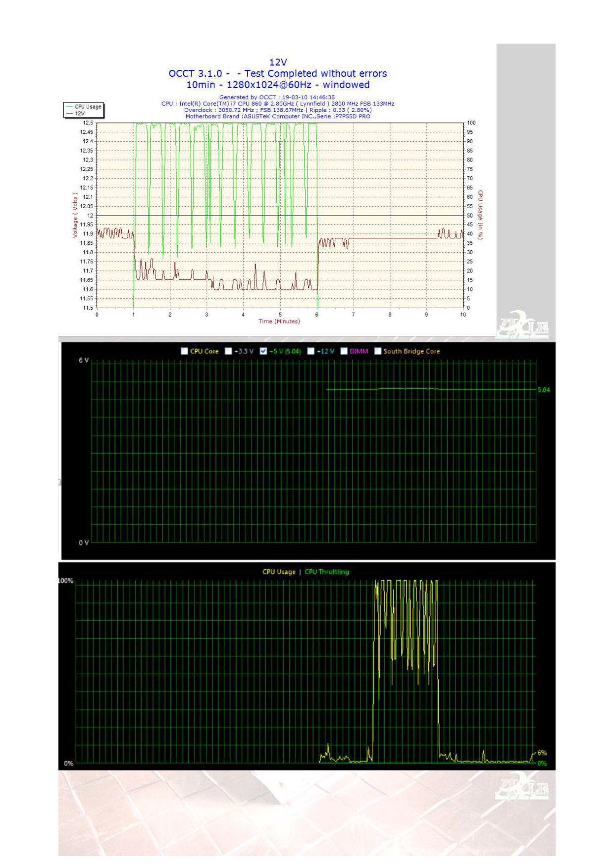Image resolution: width=614 pixels, height=868 pixels.
Task: Click the 'Voltage ( Volts )' axis label
Action: click(x=75, y=215)
